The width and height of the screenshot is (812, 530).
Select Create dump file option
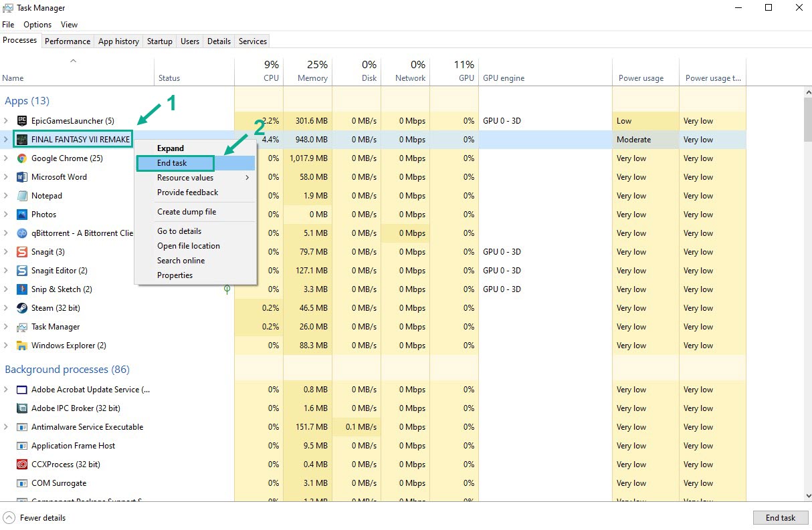(195, 212)
